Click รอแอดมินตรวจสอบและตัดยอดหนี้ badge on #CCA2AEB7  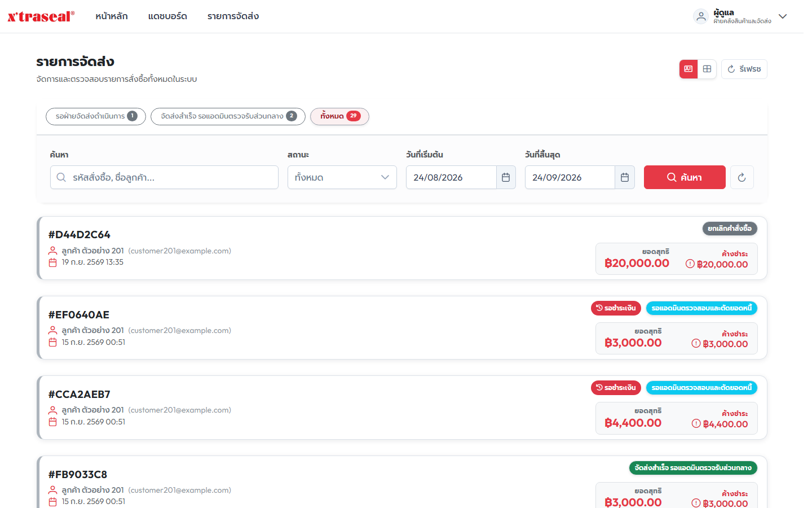coord(701,388)
